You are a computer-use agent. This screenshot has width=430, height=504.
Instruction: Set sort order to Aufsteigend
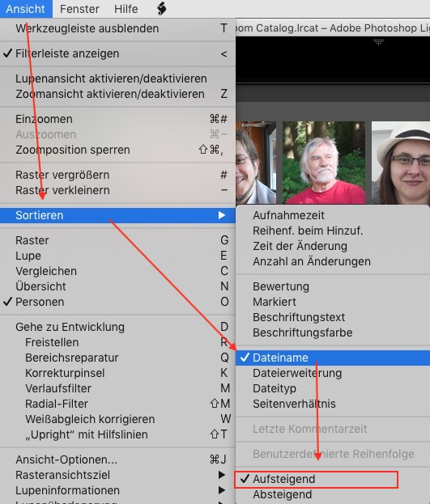333,479
